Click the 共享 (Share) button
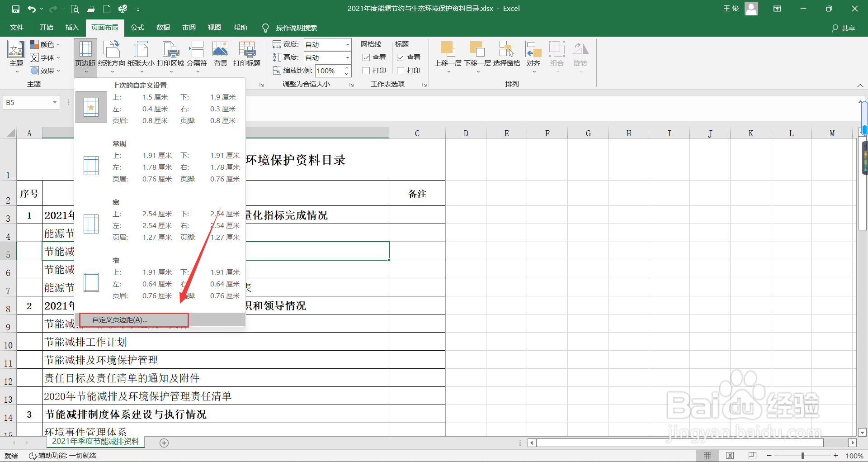 tap(844, 28)
